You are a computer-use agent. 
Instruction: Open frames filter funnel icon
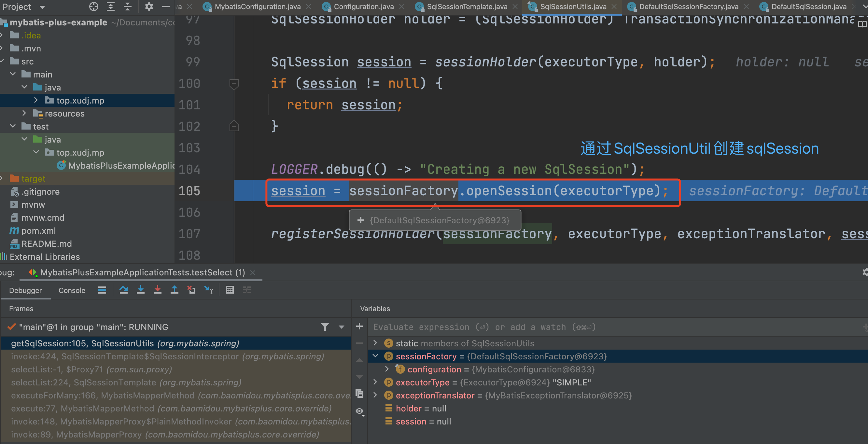pyautogui.click(x=325, y=327)
